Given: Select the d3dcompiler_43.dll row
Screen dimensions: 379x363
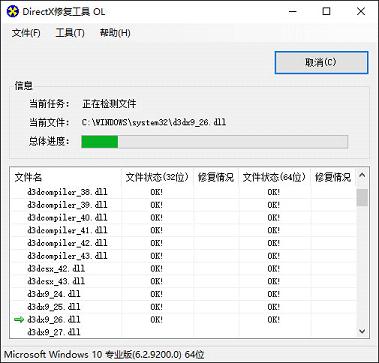Looking at the screenshot, I should pos(183,256).
